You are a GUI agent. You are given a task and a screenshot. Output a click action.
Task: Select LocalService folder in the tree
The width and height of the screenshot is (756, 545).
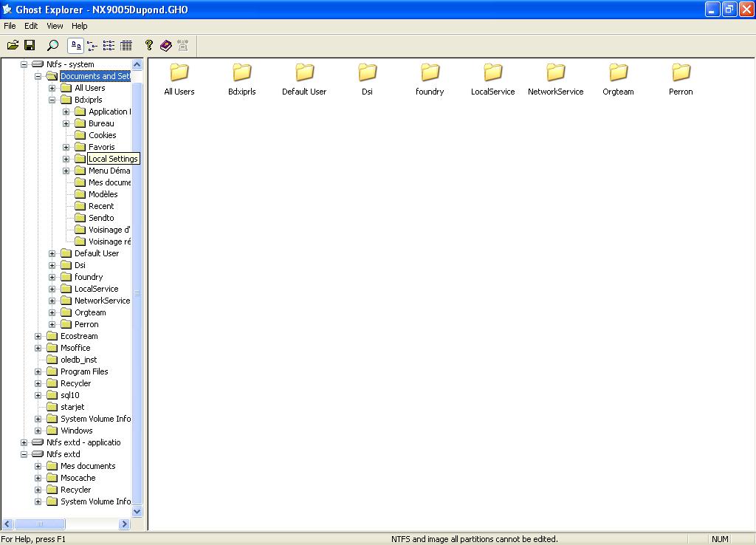coord(97,289)
